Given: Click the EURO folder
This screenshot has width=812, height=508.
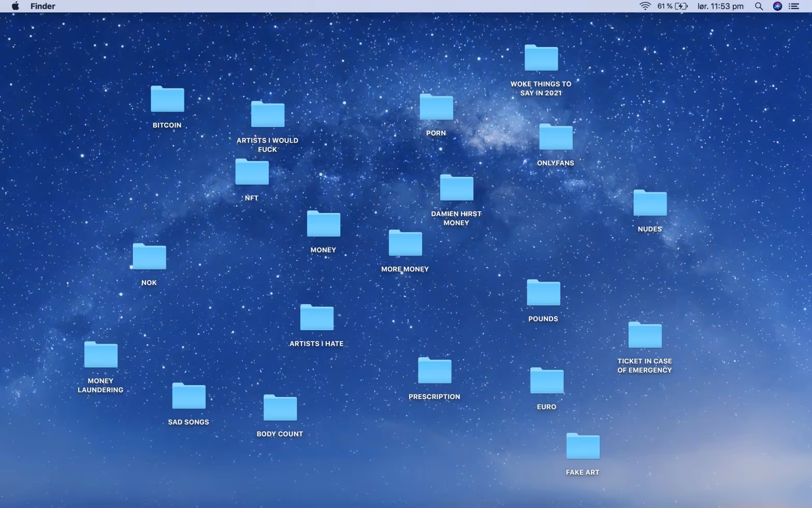Looking at the screenshot, I should coord(546,382).
